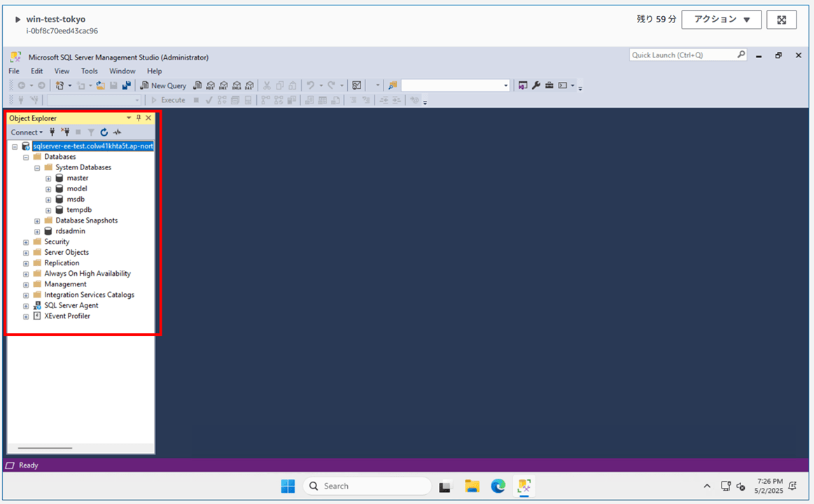Screen dimensions: 814x504
Task: Click the Undo arrow icon
Action: [x=311, y=85]
